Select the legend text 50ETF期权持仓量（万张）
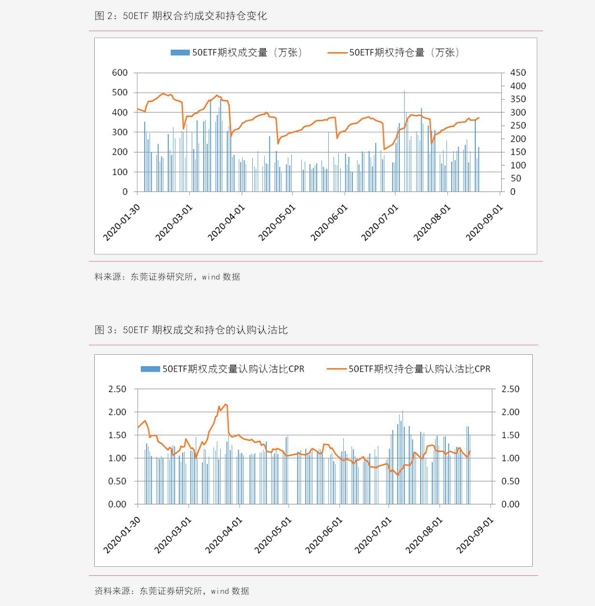The width and height of the screenshot is (595, 606). pos(405,53)
